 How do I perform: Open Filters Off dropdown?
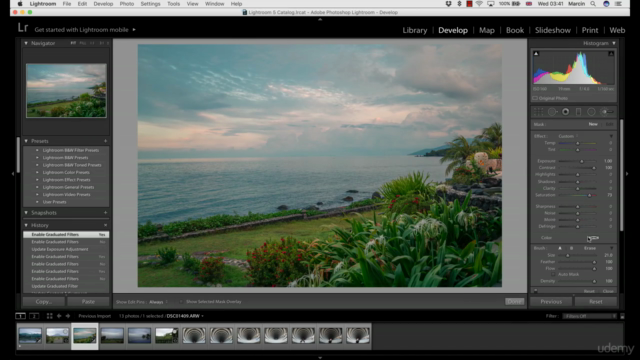(x=589, y=316)
